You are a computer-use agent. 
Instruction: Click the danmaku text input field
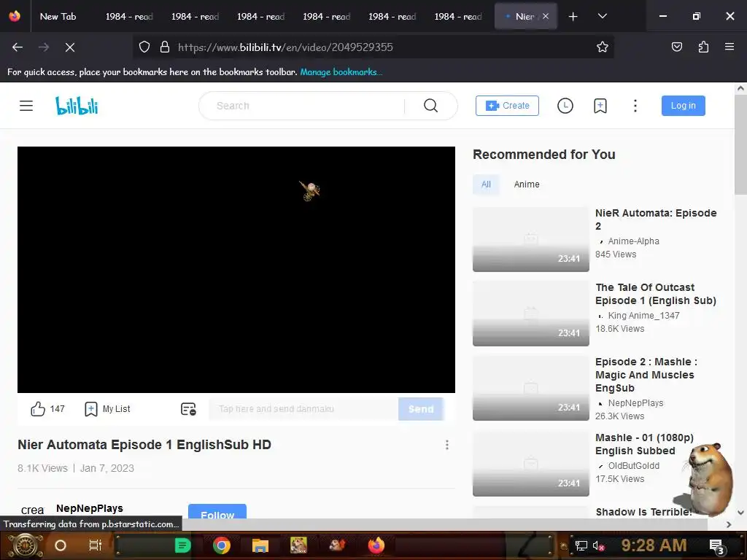point(303,408)
